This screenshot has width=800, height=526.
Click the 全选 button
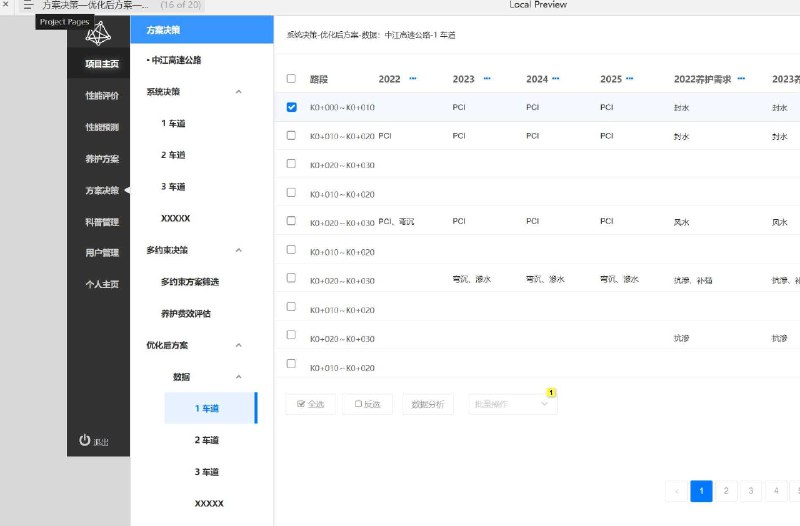point(311,404)
